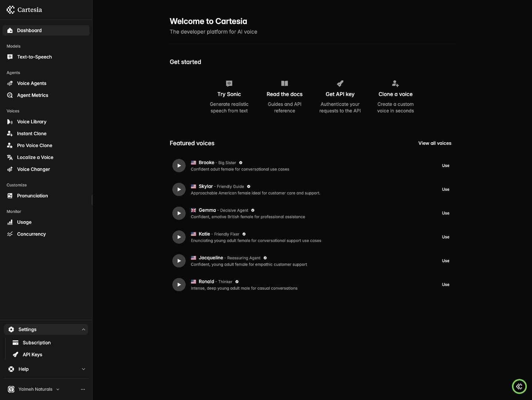The image size is (532, 400).
Task: Go to Dashboard in the sidebar
Action: (46, 30)
